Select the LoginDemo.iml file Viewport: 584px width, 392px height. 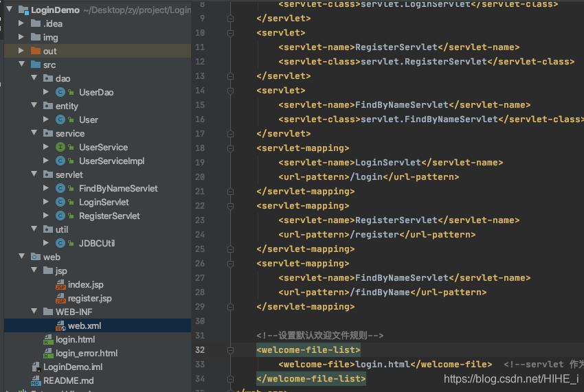pyautogui.click(x=72, y=367)
